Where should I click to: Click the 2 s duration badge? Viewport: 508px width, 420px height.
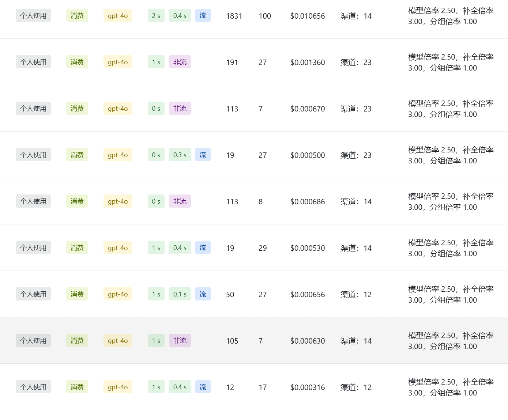(156, 16)
